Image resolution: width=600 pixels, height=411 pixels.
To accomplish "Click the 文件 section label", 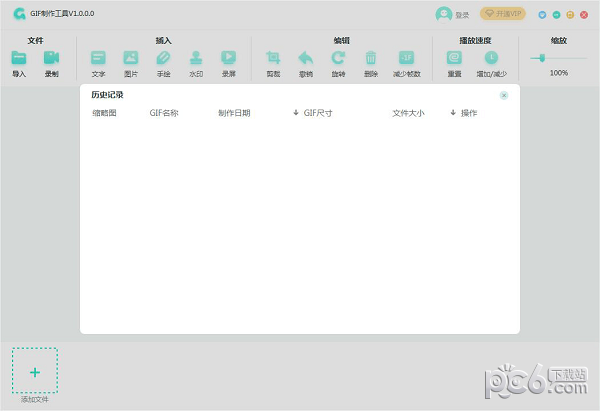I will (x=35, y=41).
